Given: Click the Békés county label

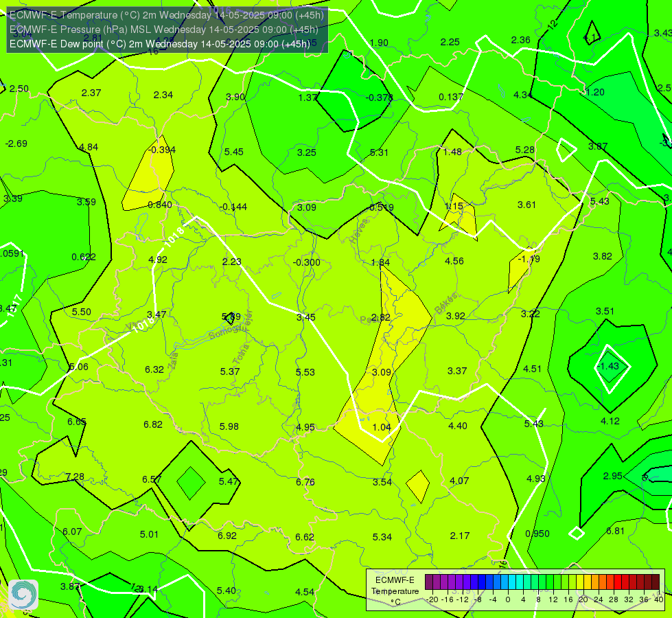Looking at the screenshot, I should pyautogui.click(x=445, y=304).
